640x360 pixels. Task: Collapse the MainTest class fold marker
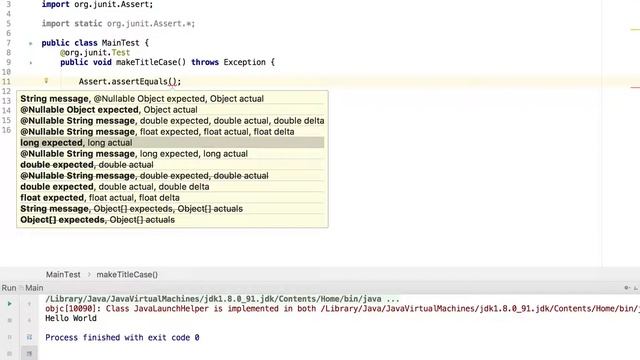click(x=31, y=43)
